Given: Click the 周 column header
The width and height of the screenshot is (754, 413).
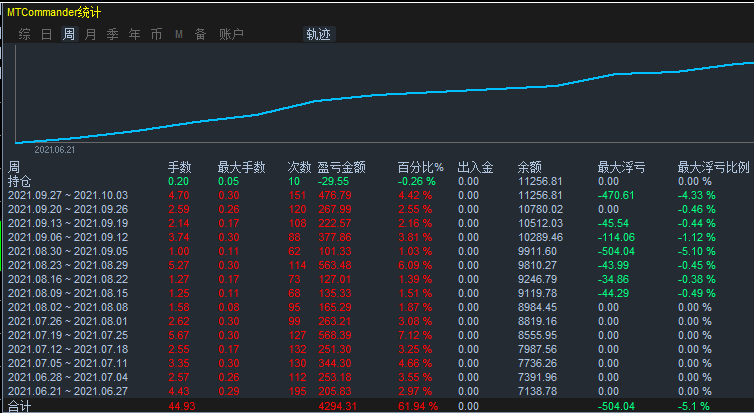Looking at the screenshot, I should [13, 167].
